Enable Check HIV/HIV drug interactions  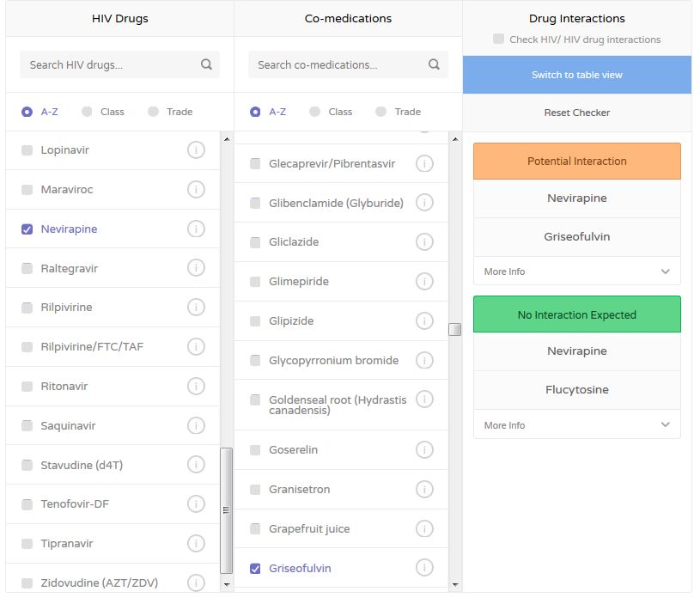tap(499, 39)
